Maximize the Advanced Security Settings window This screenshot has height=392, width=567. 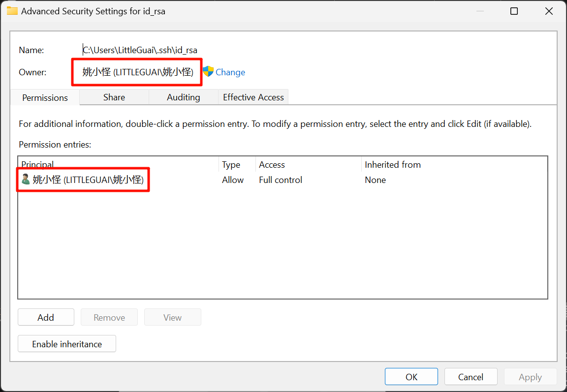pyautogui.click(x=514, y=11)
